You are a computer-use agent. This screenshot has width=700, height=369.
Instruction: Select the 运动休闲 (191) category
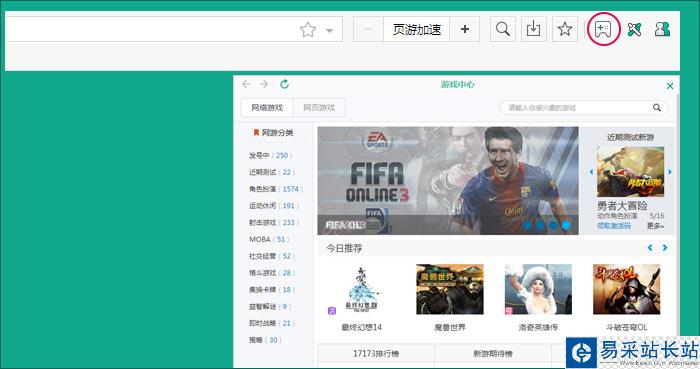coord(274,206)
